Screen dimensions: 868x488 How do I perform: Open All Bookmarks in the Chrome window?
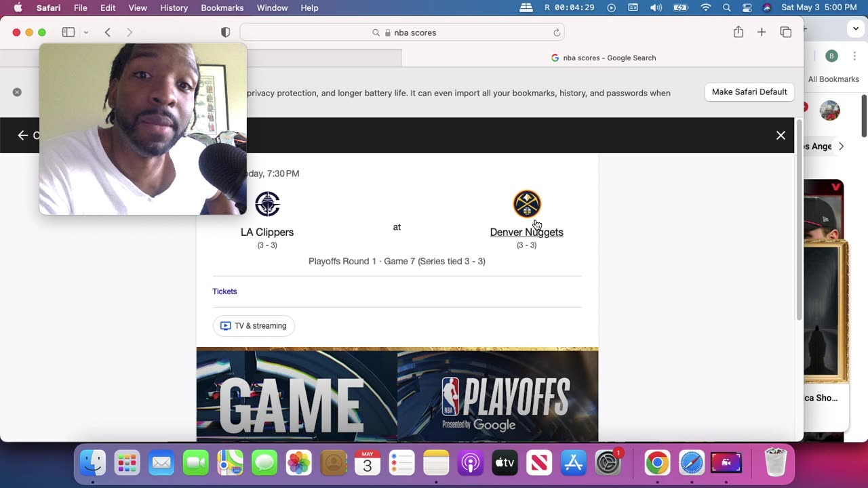pyautogui.click(x=833, y=79)
